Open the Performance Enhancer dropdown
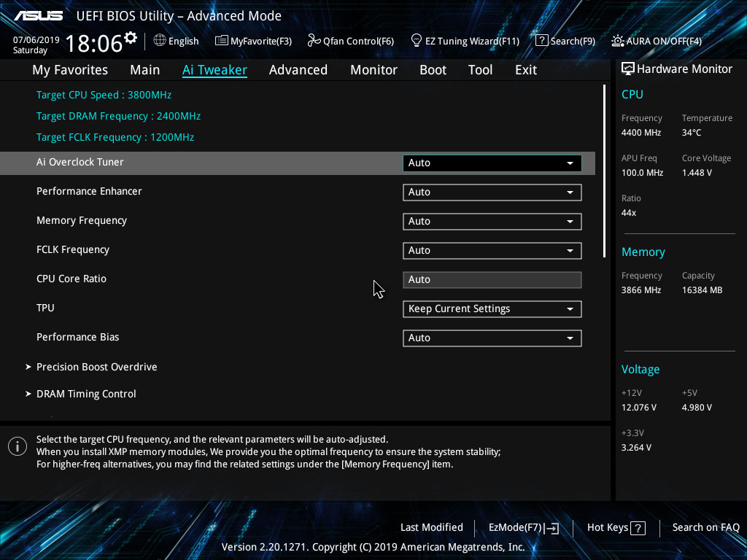 492,192
